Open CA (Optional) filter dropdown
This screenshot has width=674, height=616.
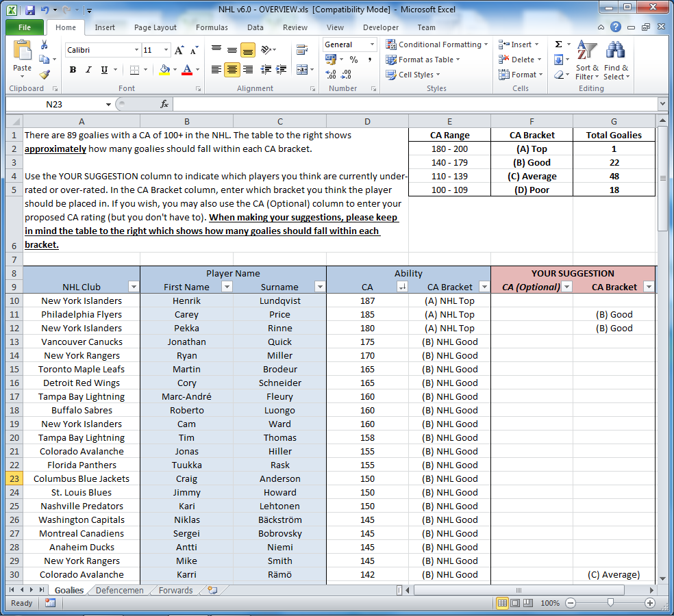tap(567, 287)
